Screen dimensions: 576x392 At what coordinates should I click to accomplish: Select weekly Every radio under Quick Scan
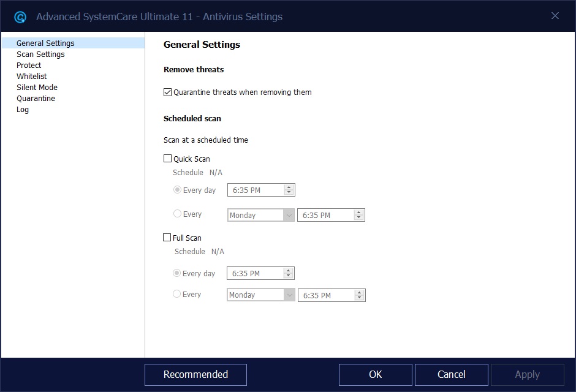(178, 214)
